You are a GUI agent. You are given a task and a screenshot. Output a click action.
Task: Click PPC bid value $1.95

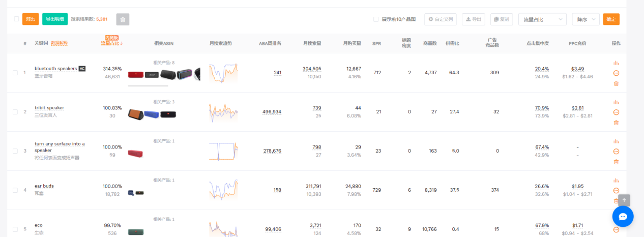pyautogui.click(x=577, y=186)
